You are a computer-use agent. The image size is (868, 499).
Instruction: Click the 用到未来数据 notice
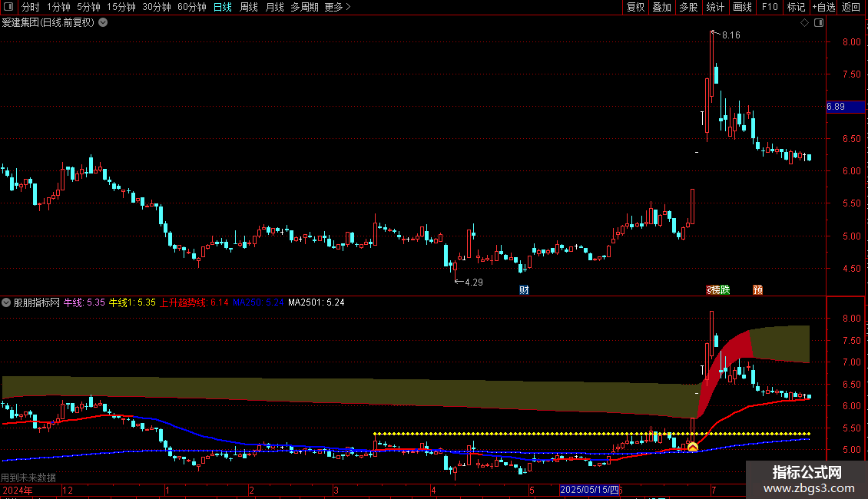28,478
